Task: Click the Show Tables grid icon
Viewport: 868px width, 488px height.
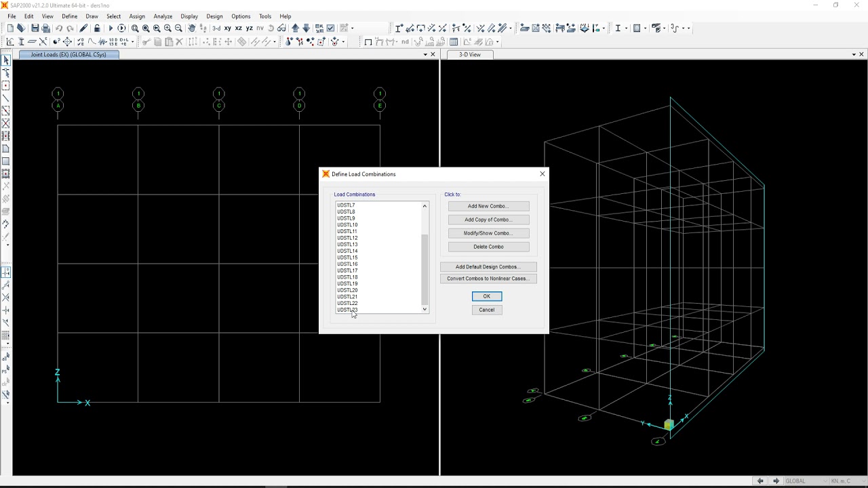Action: tap(454, 42)
